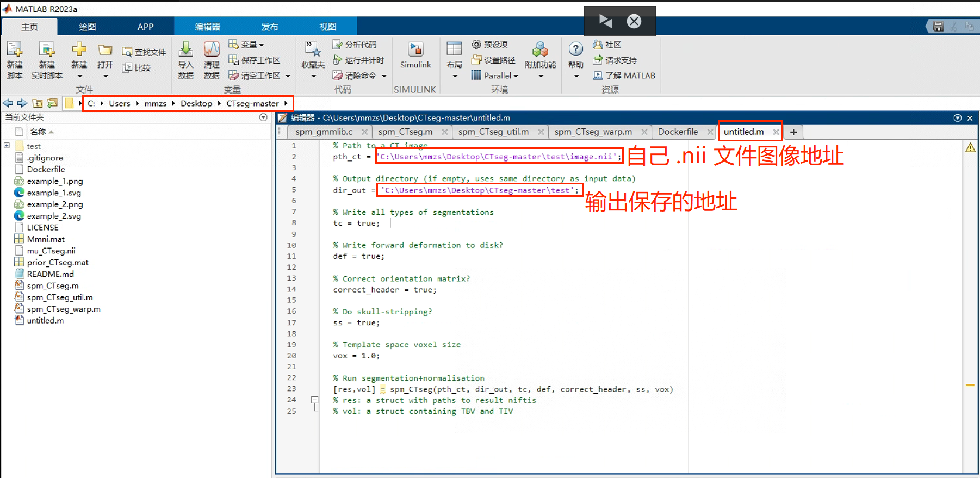Create a new script with 新建脚本
Viewport: 980px width, 478px height.
coord(15,60)
